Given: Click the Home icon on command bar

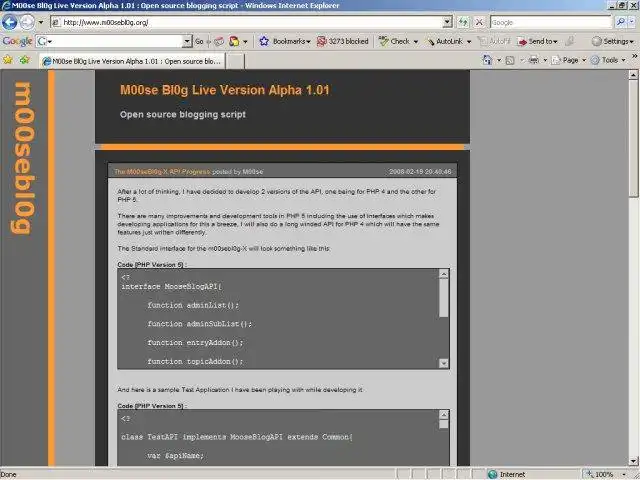Looking at the screenshot, I should 487,60.
